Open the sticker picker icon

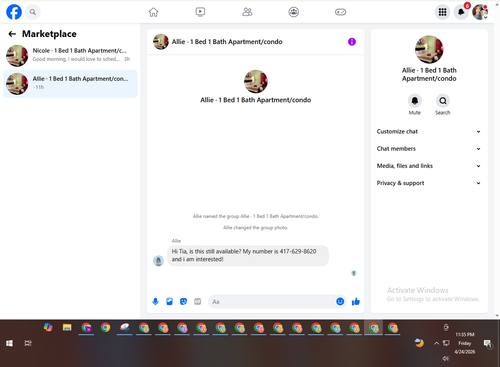(183, 302)
